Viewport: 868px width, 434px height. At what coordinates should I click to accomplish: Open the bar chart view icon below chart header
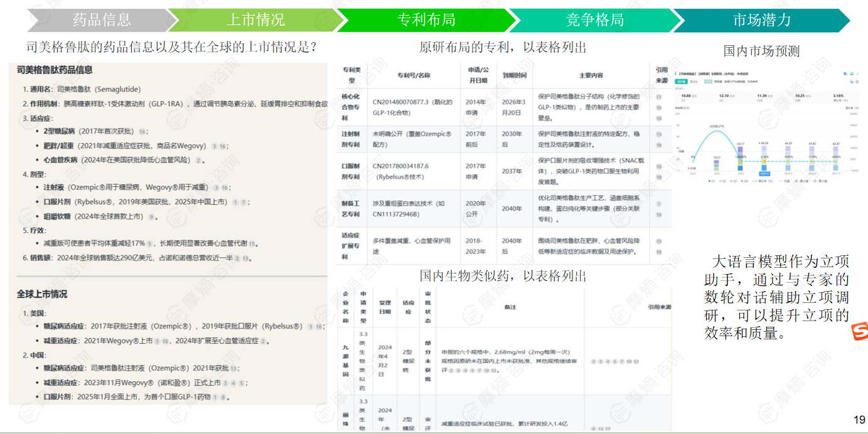click(852, 82)
